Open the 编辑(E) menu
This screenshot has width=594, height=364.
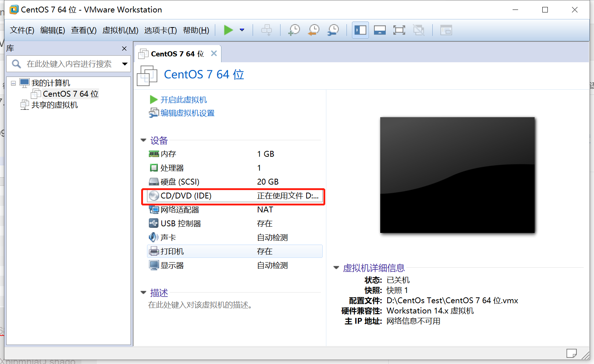pyautogui.click(x=52, y=30)
